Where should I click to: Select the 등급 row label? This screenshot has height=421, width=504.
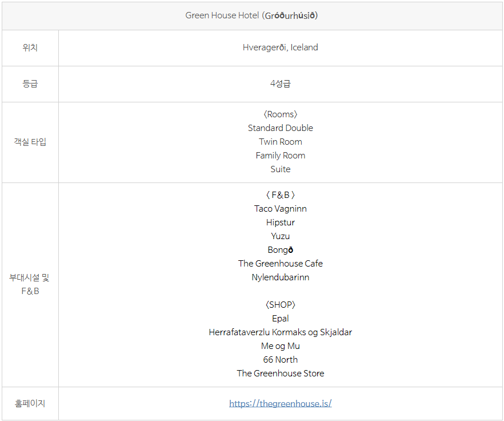pyautogui.click(x=30, y=84)
